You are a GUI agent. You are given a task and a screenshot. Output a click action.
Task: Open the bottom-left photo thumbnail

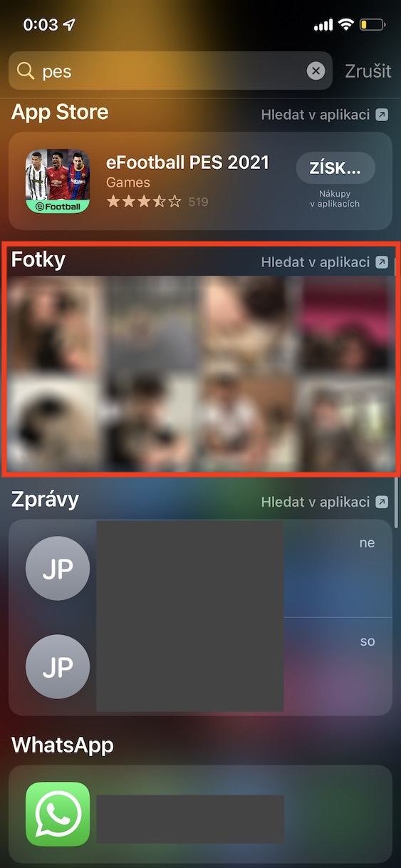(56, 423)
